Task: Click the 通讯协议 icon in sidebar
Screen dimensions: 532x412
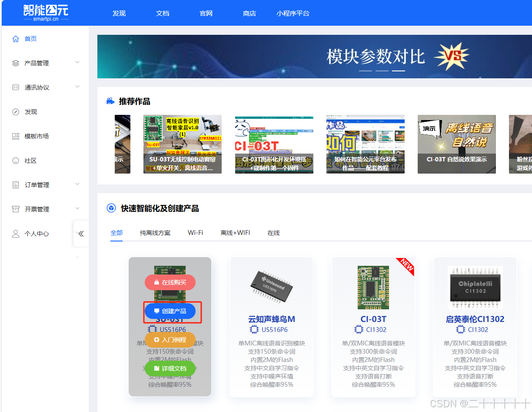Action: (x=16, y=87)
